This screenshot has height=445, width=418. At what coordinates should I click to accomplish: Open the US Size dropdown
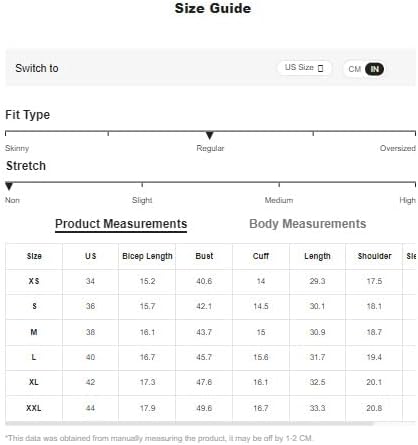(x=304, y=68)
